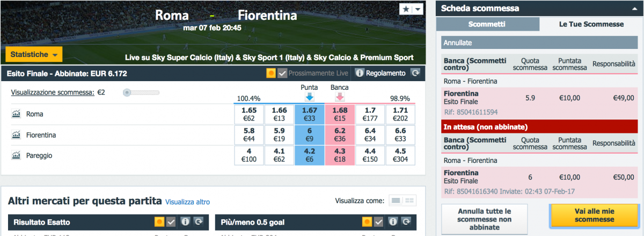Toggle the checkmark in Più/meno 0.5 goal header
The image size is (644, 236).
tap(379, 221)
